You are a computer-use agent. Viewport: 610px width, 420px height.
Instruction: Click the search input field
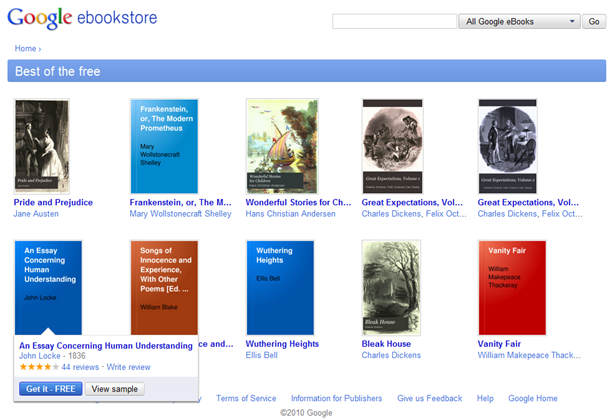tap(394, 21)
